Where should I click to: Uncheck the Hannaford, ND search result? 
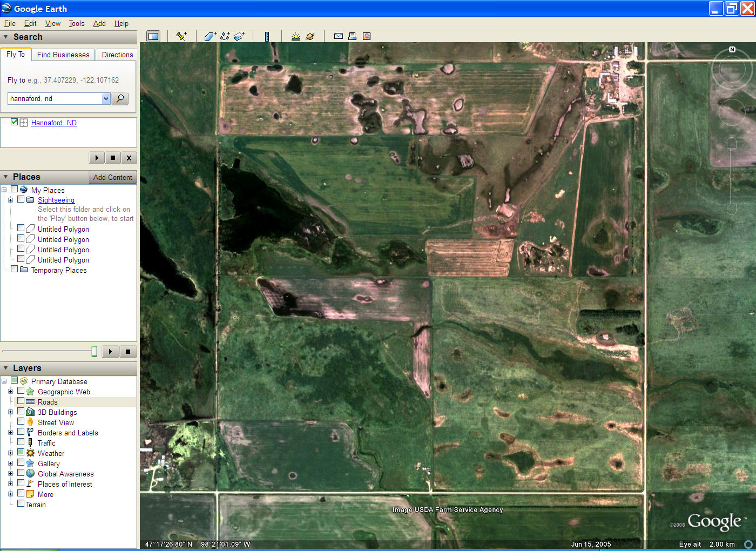click(14, 122)
